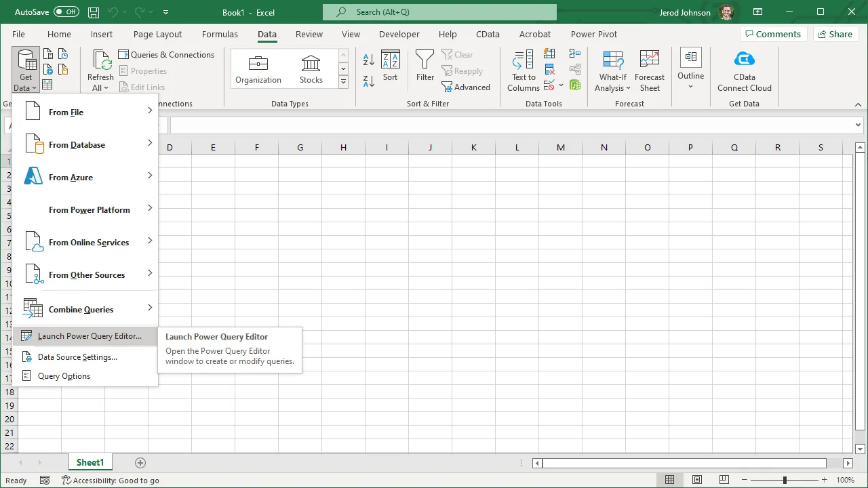Switch to Page Layout view icon
The image size is (868, 488).
[696, 480]
